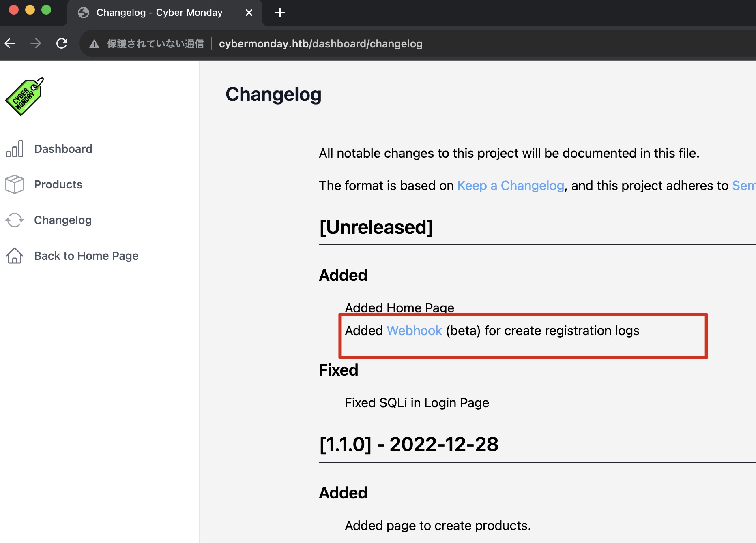Click the Cyber Monday logo tag
This screenshot has width=756, height=543.
pos(24,96)
